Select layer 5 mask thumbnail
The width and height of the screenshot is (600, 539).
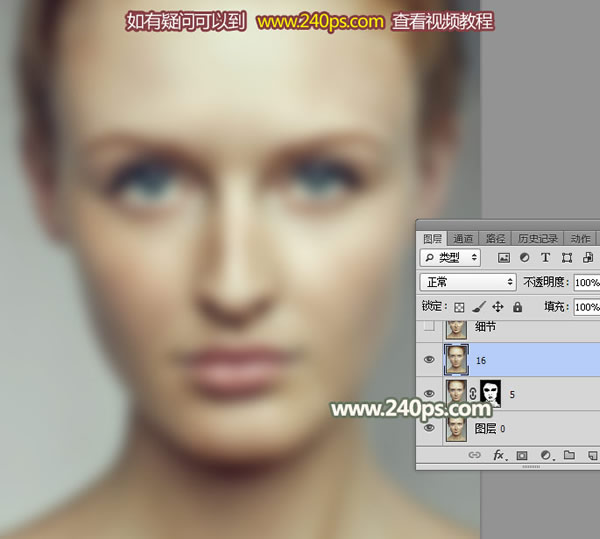point(490,394)
